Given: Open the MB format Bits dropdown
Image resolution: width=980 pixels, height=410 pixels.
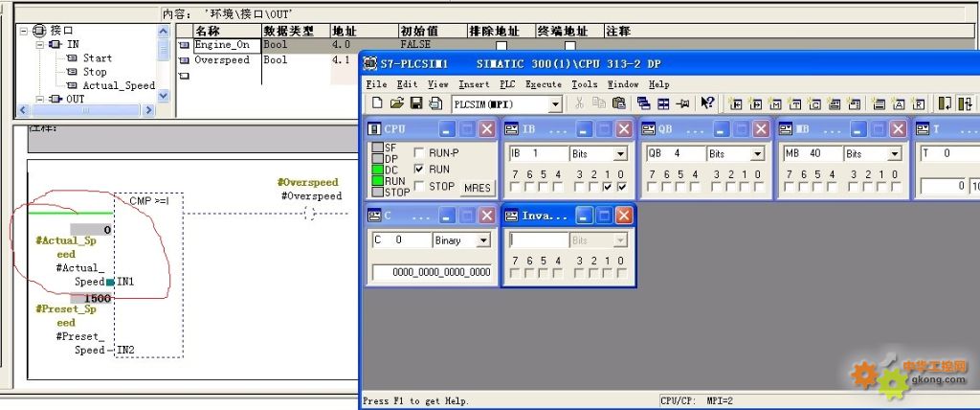Looking at the screenshot, I should (x=895, y=154).
